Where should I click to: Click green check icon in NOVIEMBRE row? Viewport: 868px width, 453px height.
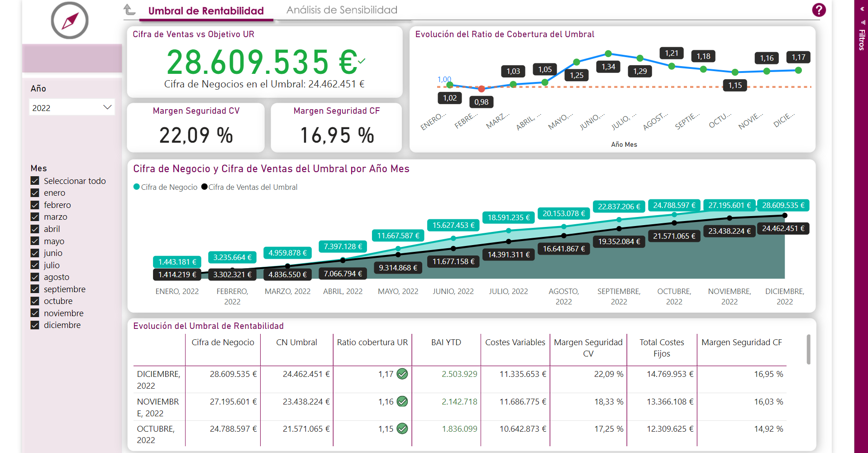point(402,401)
